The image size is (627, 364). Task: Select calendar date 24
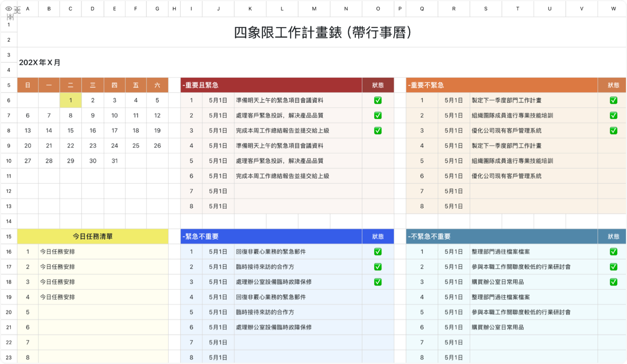click(x=114, y=146)
